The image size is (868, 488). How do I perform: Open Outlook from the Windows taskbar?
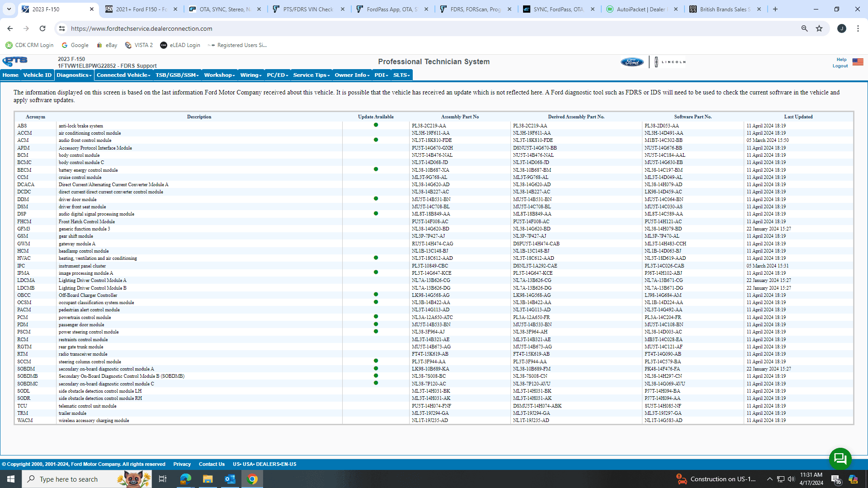tap(230, 479)
